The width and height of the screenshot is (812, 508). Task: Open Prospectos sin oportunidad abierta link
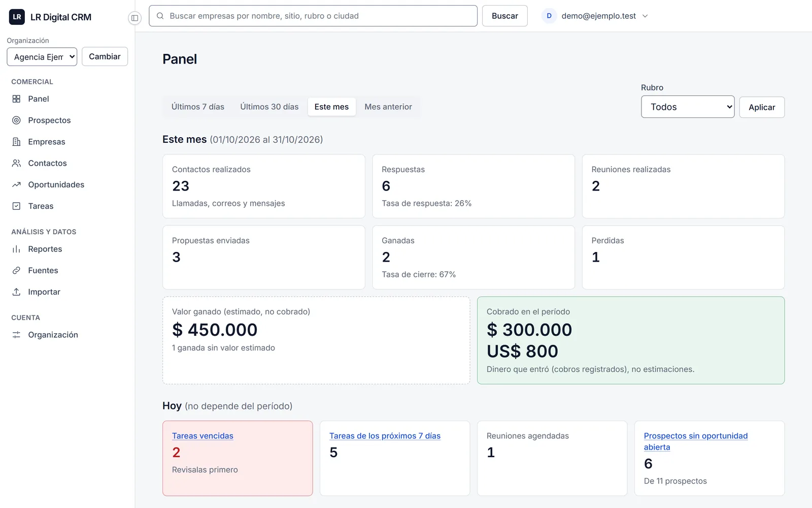click(x=696, y=441)
